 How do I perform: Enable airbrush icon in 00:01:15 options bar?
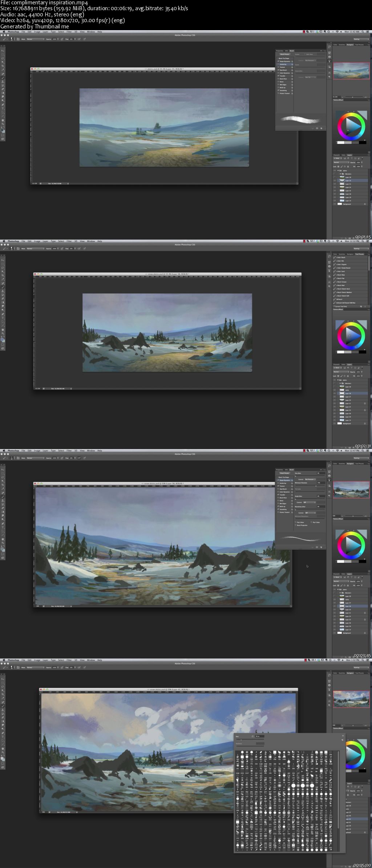point(79,39)
